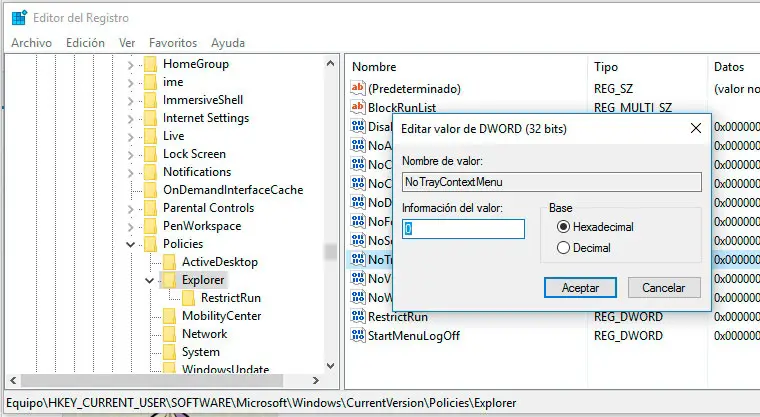Click the PenWorkspace folder icon
Image resolution: width=760 pixels, height=417 pixels.
click(x=151, y=225)
